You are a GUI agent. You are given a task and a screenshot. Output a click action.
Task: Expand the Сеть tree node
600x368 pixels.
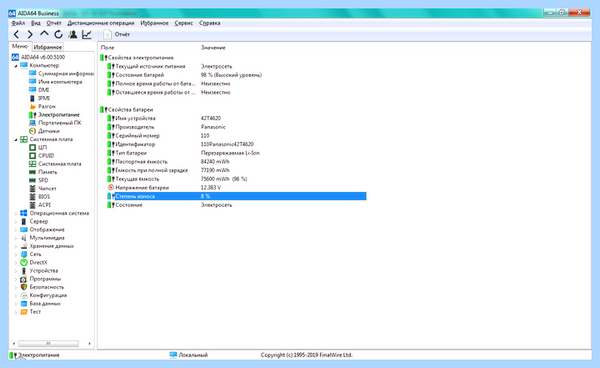coord(16,254)
